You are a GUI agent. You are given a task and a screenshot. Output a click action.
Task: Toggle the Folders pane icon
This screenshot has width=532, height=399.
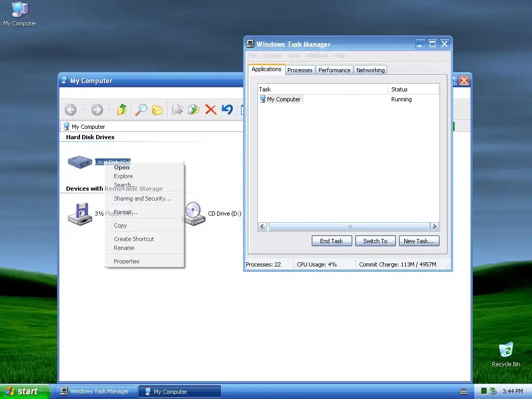(158, 110)
